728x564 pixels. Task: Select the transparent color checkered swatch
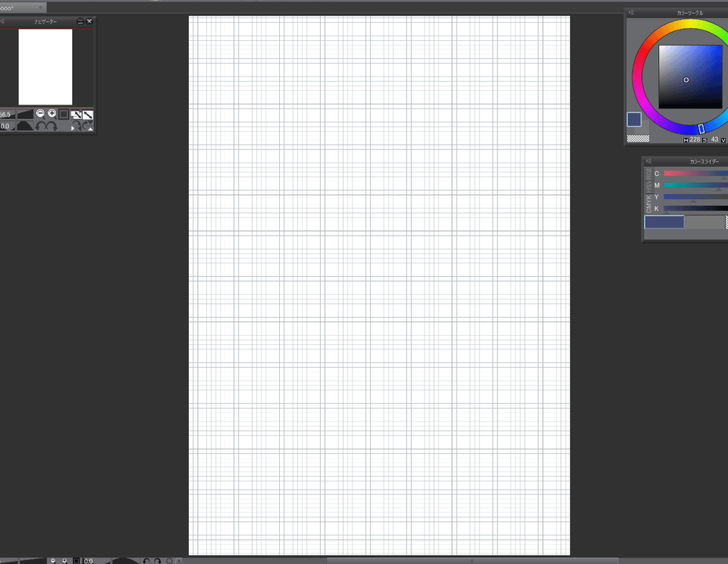tap(638, 139)
